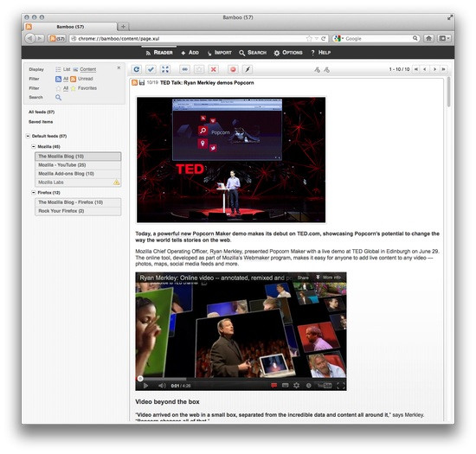Open the Reader section
The width and height of the screenshot is (476, 454).
(159, 53)
